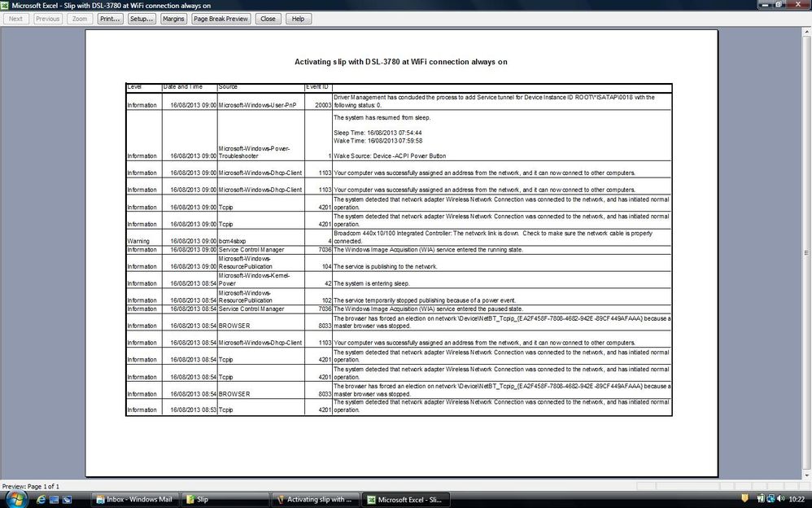Viewport: 812px width, 508px height.
Task: Click the yellow shield tray icon
Action: [x=744, y=499]
